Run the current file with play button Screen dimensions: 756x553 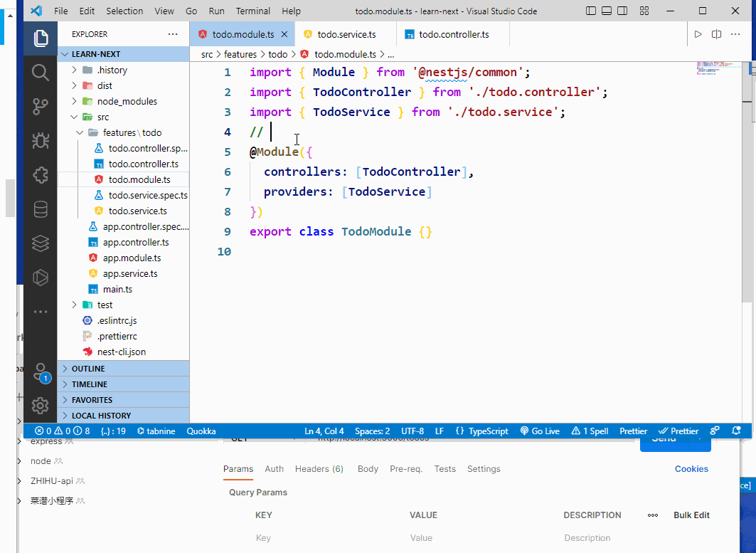(x=698, y=33)
